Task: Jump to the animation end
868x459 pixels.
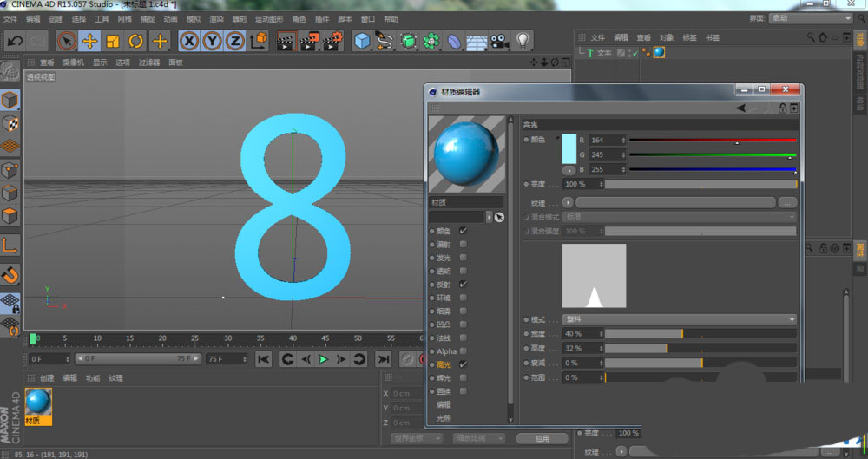Action: [383, 359]
